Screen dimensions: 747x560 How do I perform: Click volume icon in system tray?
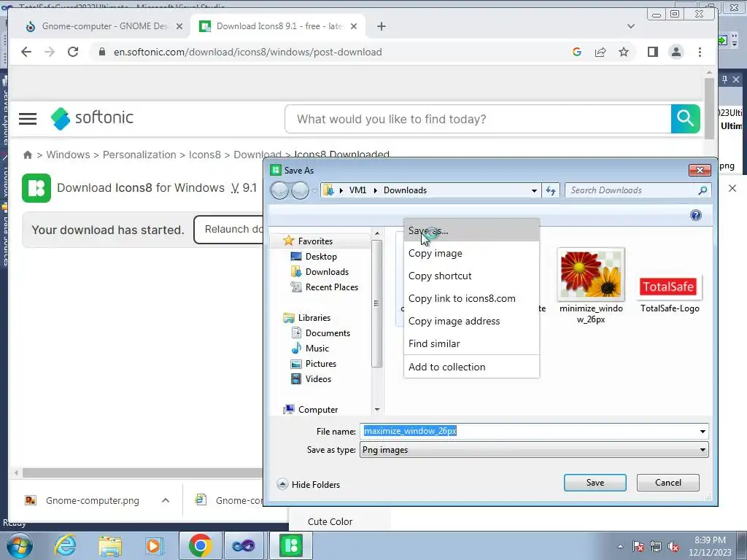673,547
